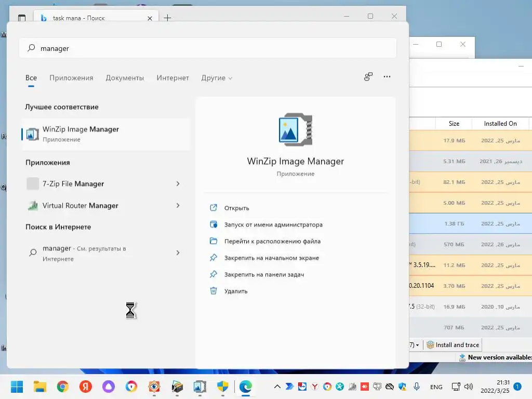Open a new Edge tab with plus button
This screenshot has width=532, height=399.
coord(167,18)
